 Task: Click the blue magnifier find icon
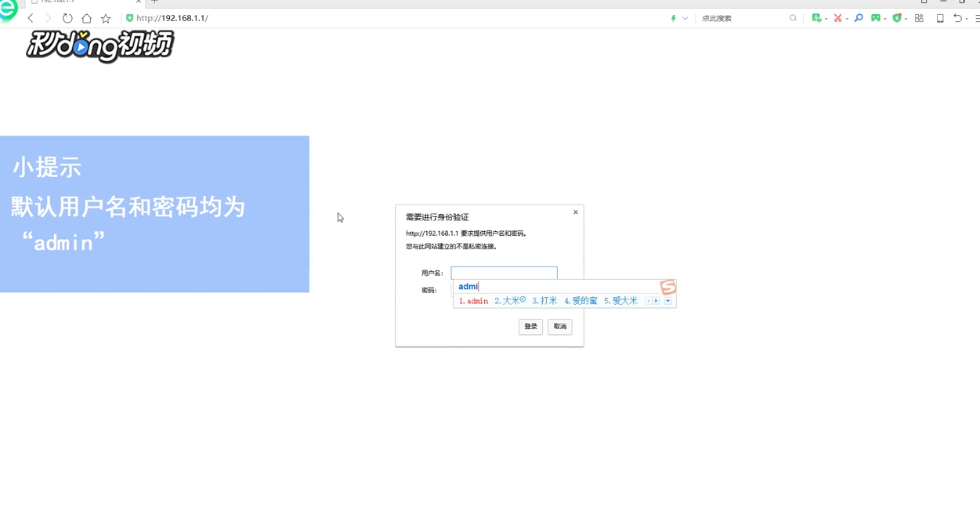tap(859, 18)
